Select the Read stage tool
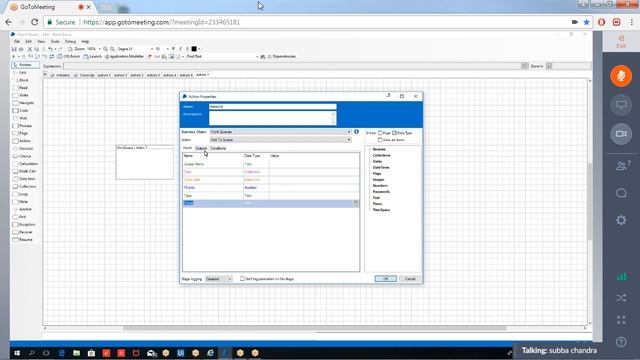Screen dimensions: 640x360 pyautogui.click(x=21, y=88)
